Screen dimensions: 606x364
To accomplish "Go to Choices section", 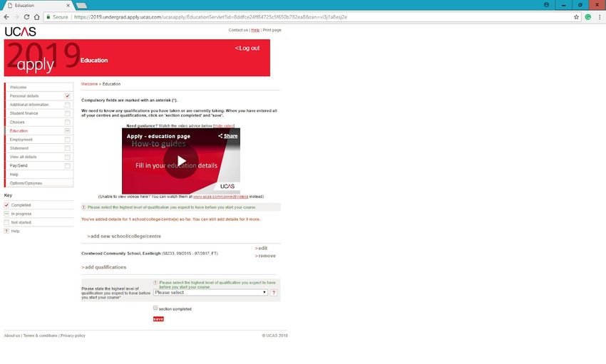I will click(x=17, y=122).
